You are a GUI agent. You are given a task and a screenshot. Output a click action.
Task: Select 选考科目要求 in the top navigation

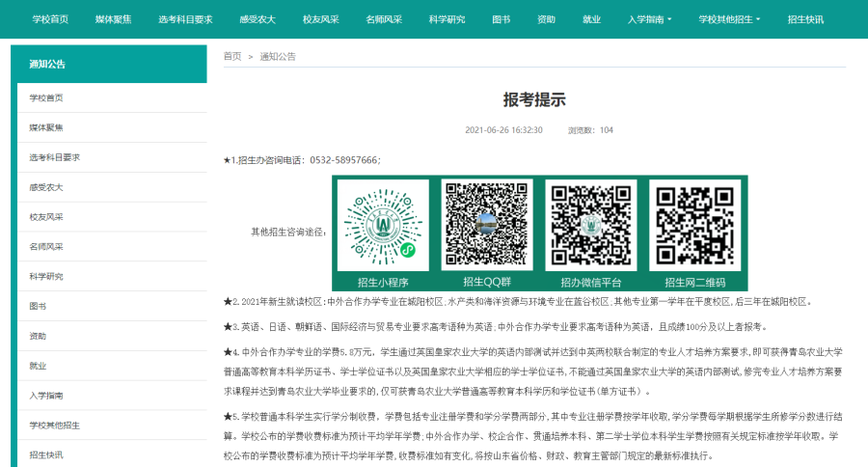(x=185, y=18)
